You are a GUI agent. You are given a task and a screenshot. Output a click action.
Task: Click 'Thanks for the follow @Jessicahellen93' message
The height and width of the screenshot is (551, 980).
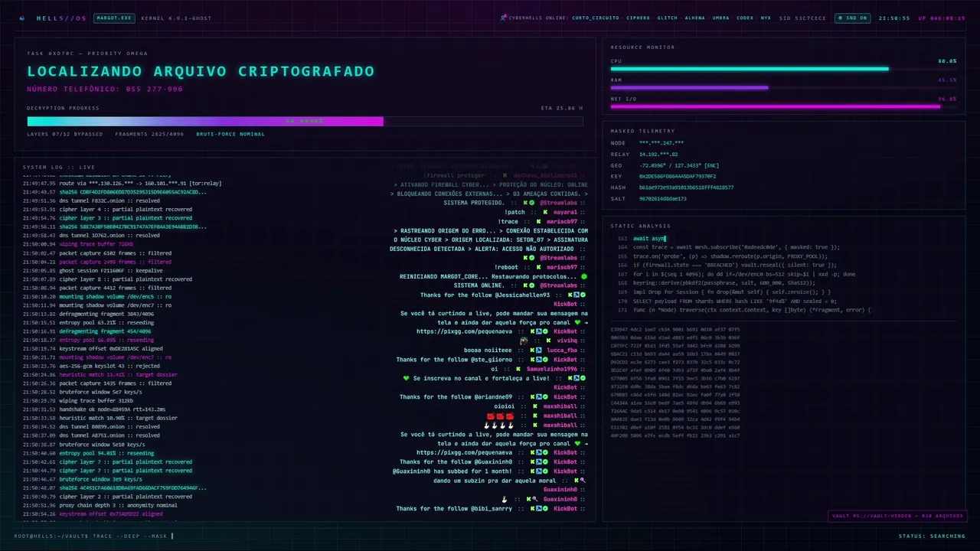(x=485, y=295)
